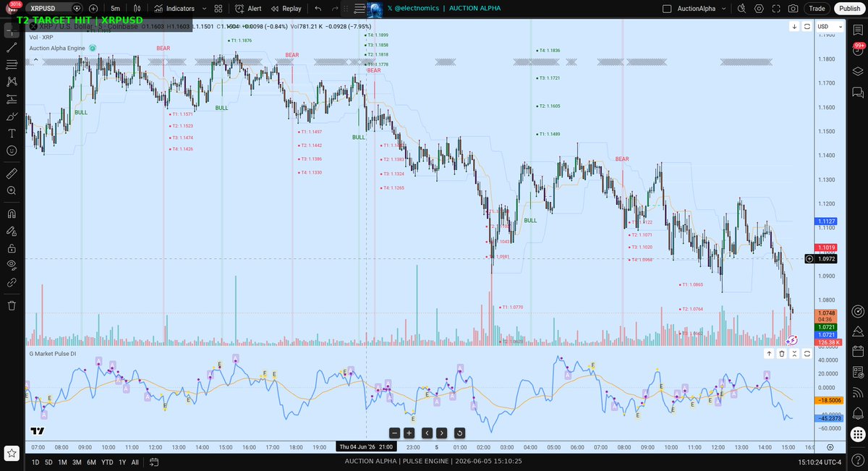Activate the zoom in tool
Image resolution: width=868 pixels, height=471 pixels.
point(12,191)
